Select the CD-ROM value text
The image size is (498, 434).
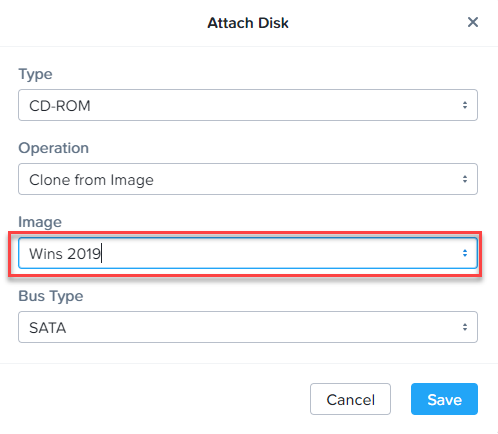pos(60,106)
